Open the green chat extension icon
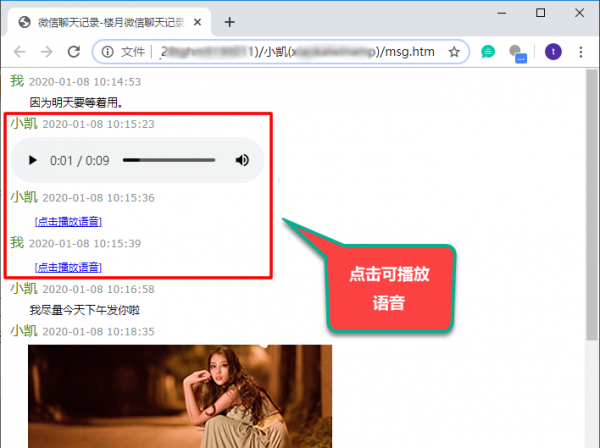 coord(488,52)
